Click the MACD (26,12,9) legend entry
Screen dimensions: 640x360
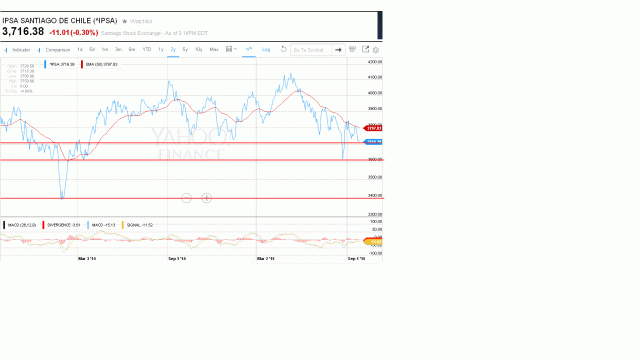click(x=20, y=225)
